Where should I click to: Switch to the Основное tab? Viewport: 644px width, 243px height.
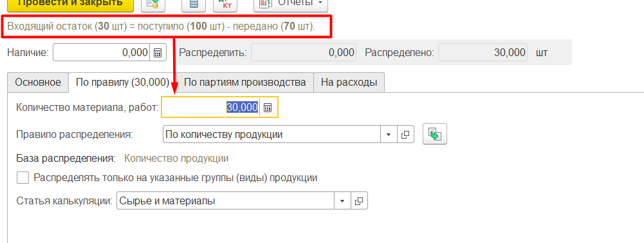(x=38, y=83)
